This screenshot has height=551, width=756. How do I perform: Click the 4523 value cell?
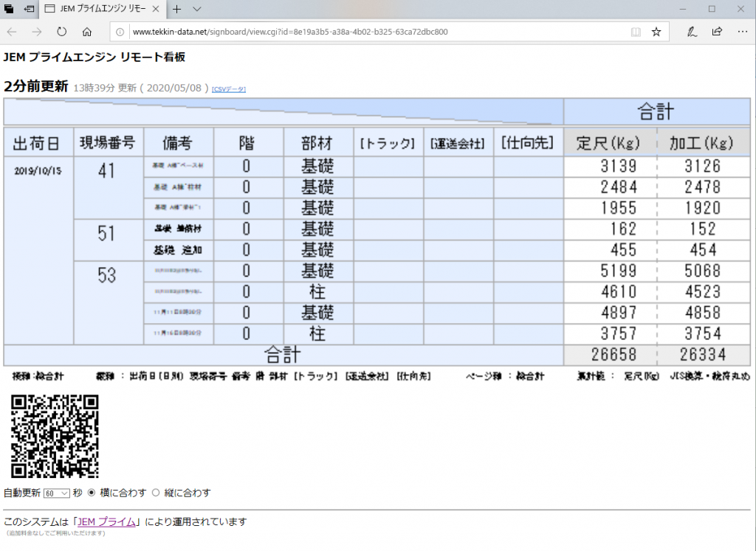[x=704, y=292]
